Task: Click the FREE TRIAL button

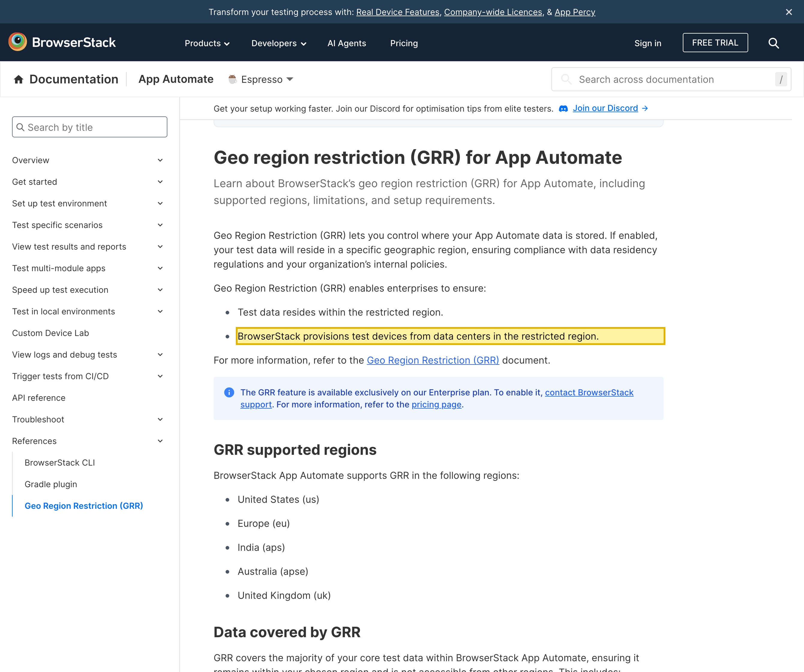Action: coord(715,43)
